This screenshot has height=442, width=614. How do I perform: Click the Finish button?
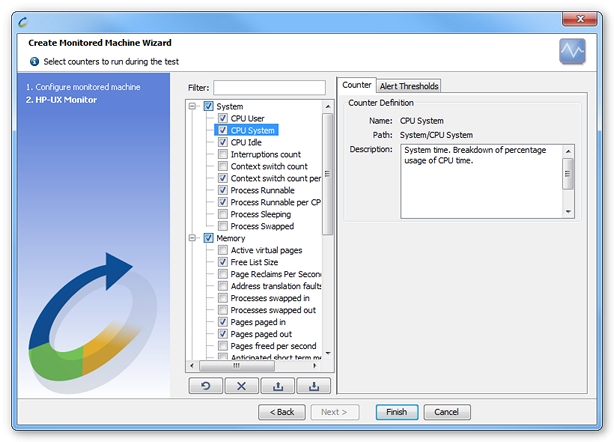tap(397, 412)
